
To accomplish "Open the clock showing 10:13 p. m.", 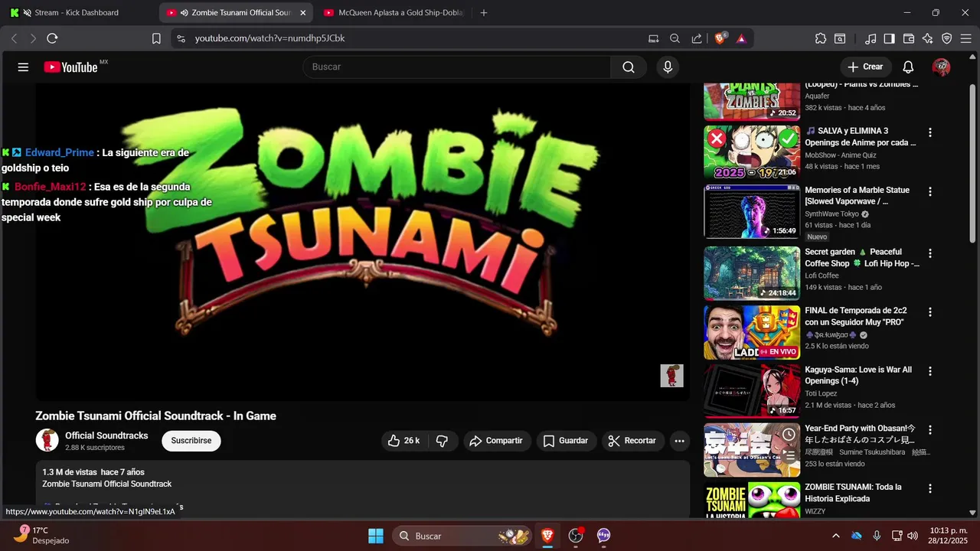I will tap(948, 536).
